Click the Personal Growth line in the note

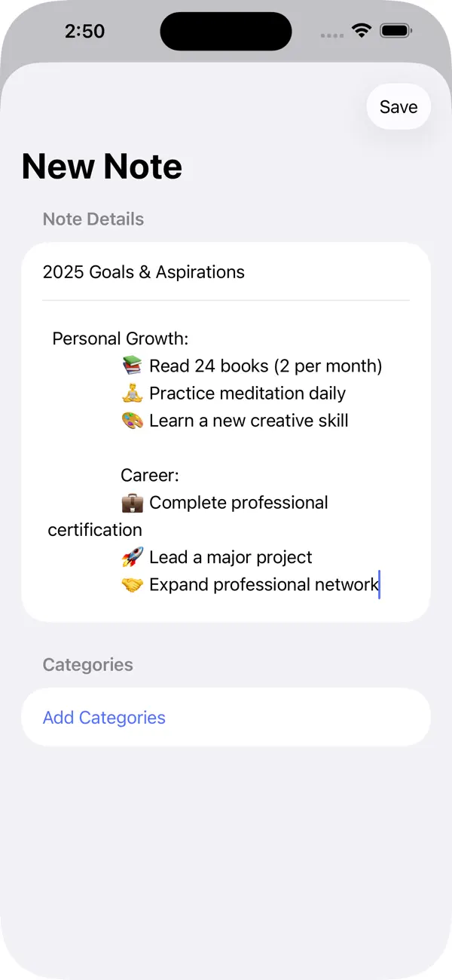tap(121, 338)
